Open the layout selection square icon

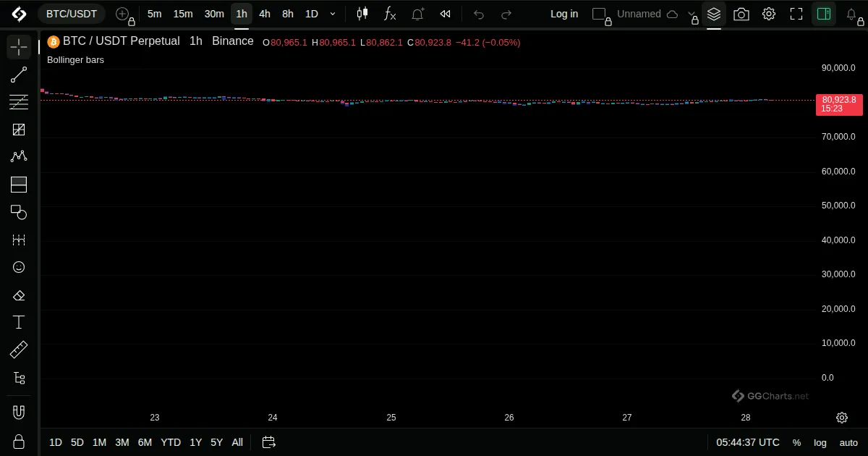click(600, 14)
